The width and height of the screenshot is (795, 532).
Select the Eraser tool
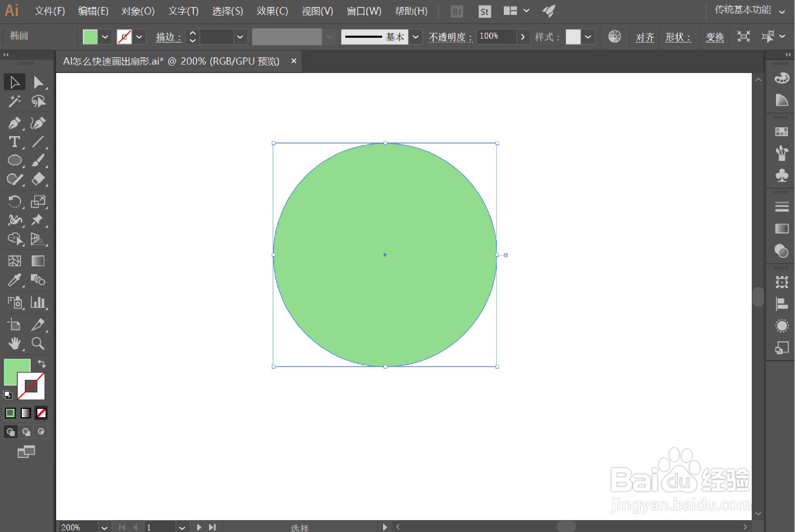point(38,179)
